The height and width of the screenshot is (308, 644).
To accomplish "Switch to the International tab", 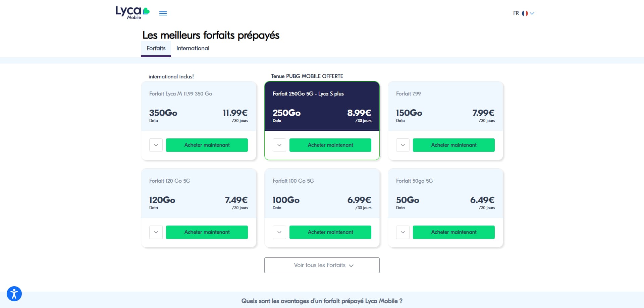I will [x=193, y=48].
